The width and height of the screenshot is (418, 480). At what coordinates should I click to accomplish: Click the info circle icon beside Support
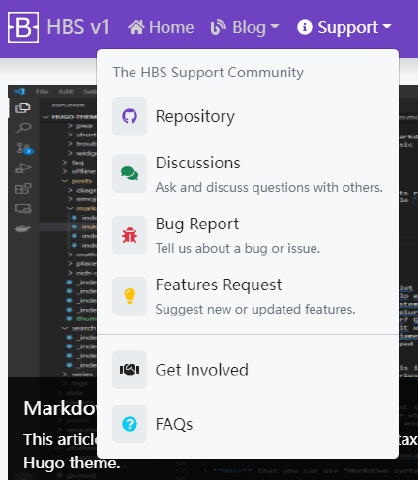point(305,27)
